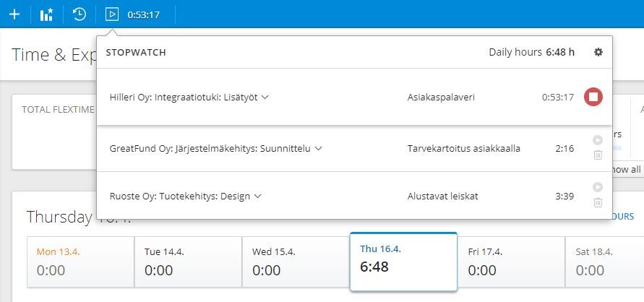Select the Tue 14.4. day tab
644x302 pixels.
(188, 263)
